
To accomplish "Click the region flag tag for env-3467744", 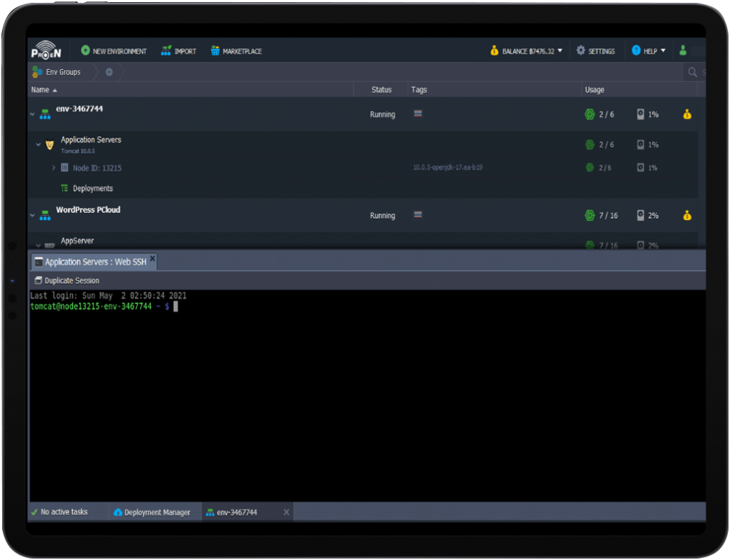I will tap(418, 113).
